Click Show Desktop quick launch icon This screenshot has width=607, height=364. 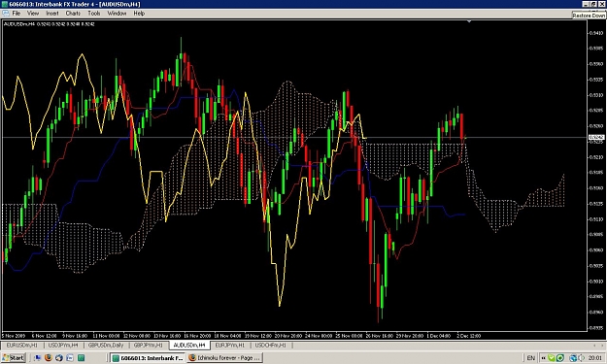(37, 358)
